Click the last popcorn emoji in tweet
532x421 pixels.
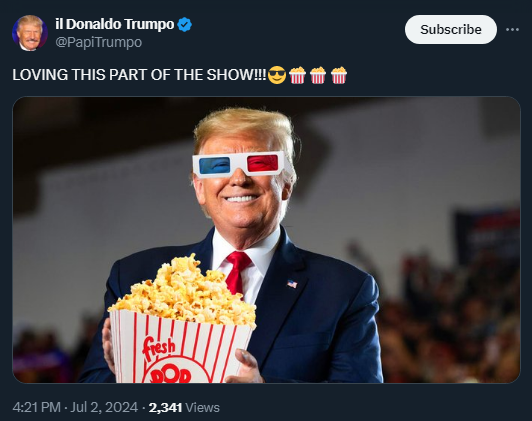(339, 75)
